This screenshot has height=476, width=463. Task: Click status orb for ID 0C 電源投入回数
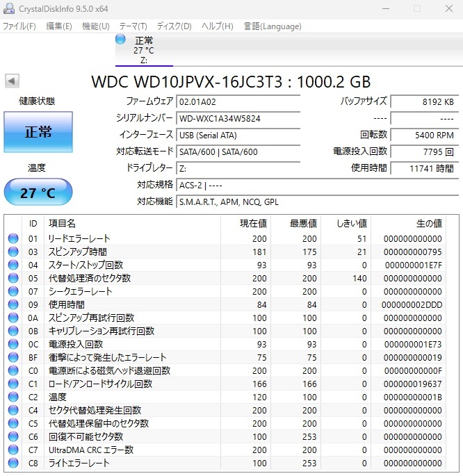click(x=13, y=344)
